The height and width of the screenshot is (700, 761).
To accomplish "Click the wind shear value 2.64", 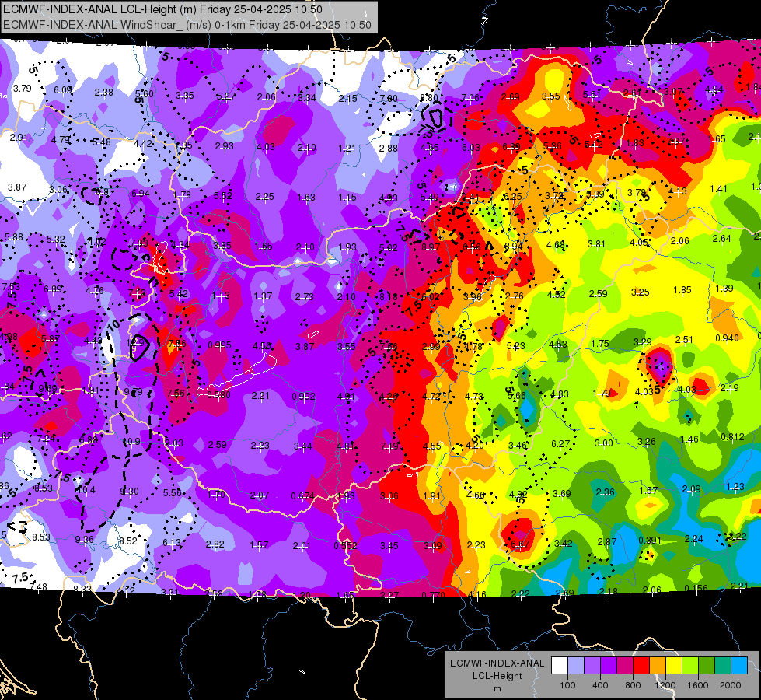I will [721, 238].
